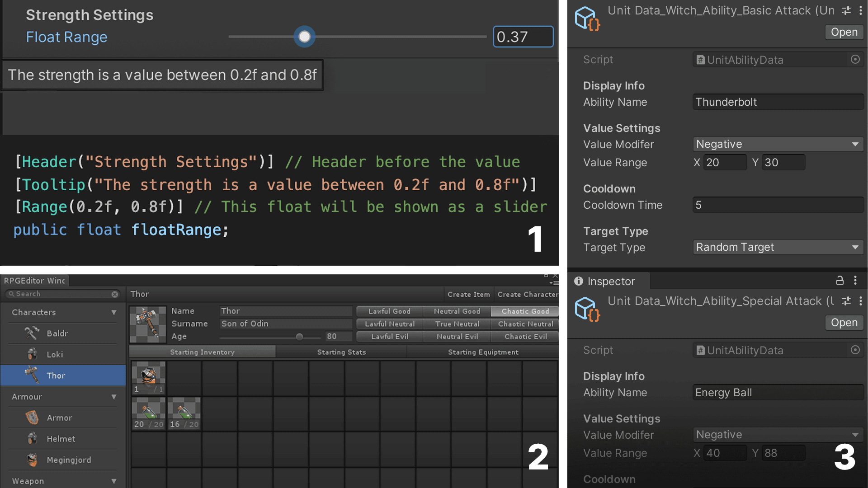Click object picker beside Special Attack Script field
The height and width of the screenshot is (488, 868).
point(855,350)
